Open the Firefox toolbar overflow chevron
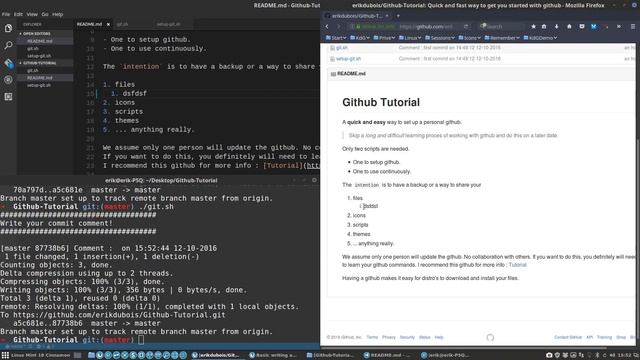 pyautogui.click(x=619, y=27)
